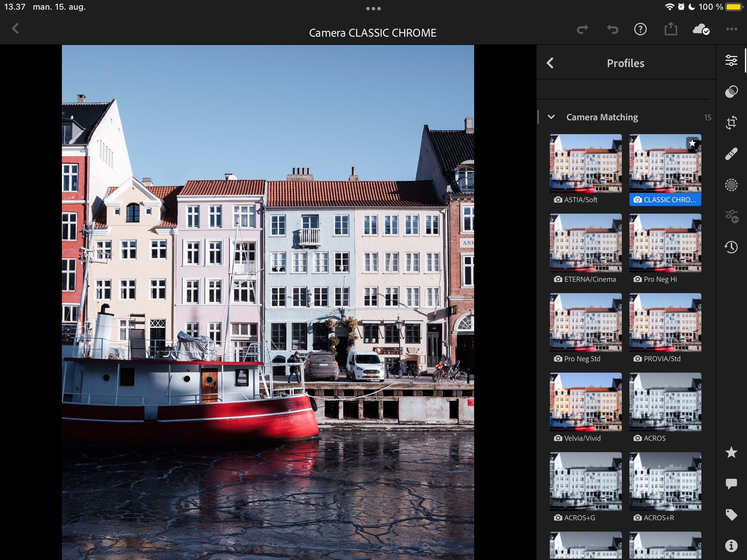Image resolution: width=747 pixels, height=560 pixels.
Task: Open the Edit sliders panel icon
Action: coord(731,60)
